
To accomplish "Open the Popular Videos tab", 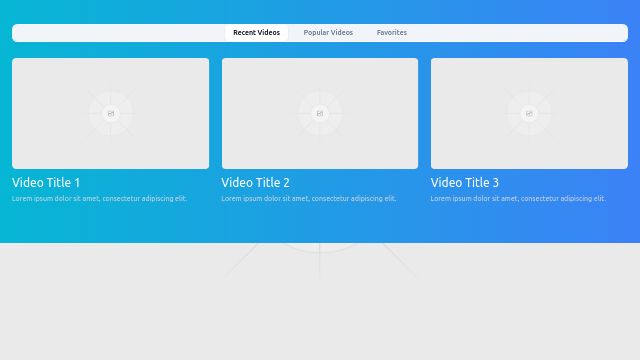I will [328, 33].
